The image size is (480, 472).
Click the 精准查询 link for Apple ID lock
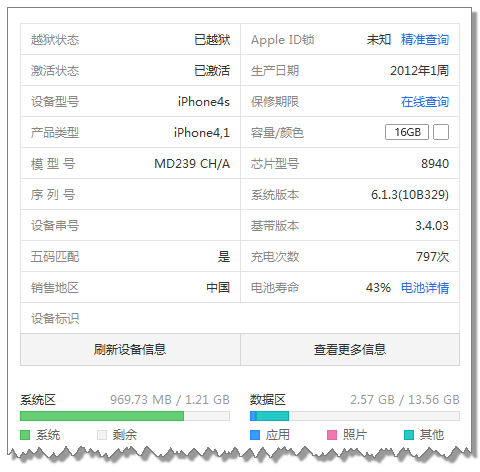pyautogui.click(x=425, y=40)
